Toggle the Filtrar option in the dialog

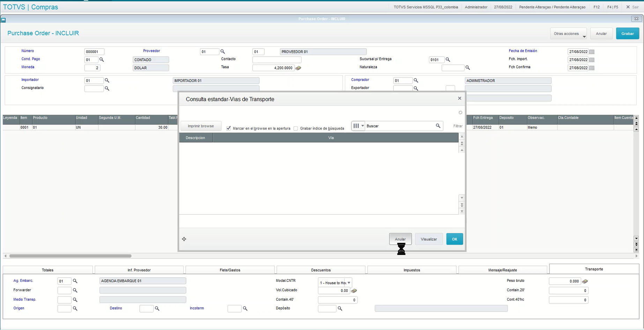(458, 126)
